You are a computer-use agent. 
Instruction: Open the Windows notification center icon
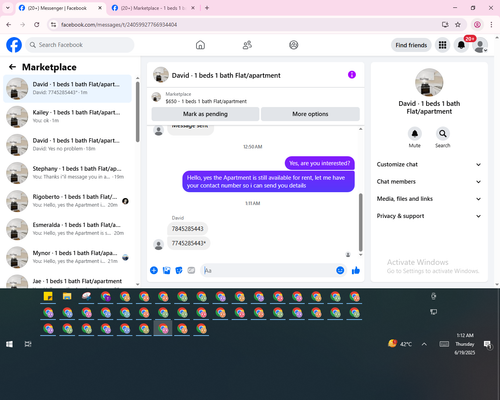[488, 344]
